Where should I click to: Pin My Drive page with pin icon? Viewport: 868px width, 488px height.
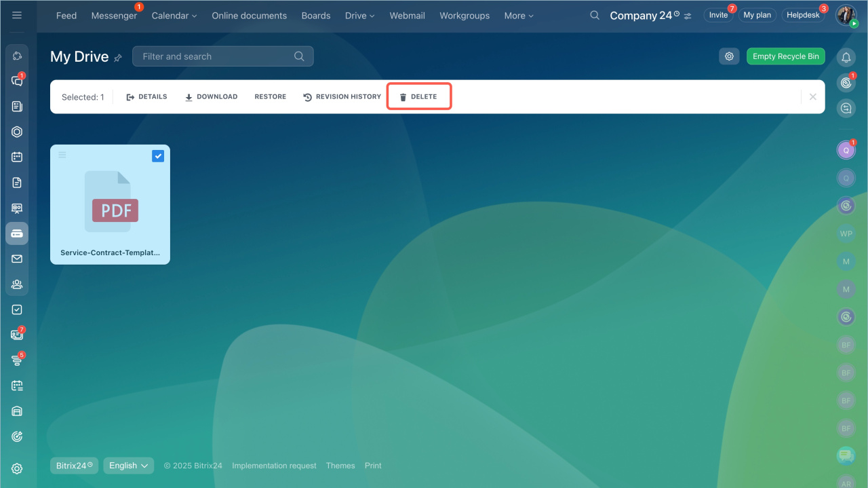point(118,58)
